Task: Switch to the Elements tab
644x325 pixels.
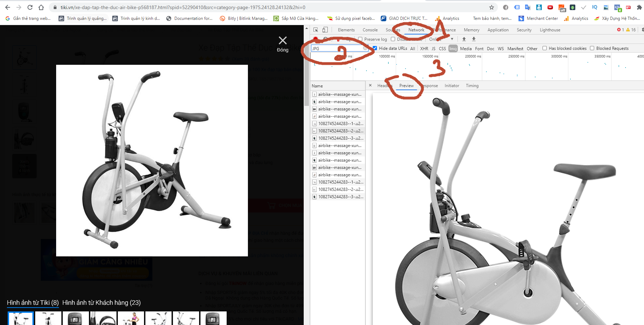Action: click(346, 30)
